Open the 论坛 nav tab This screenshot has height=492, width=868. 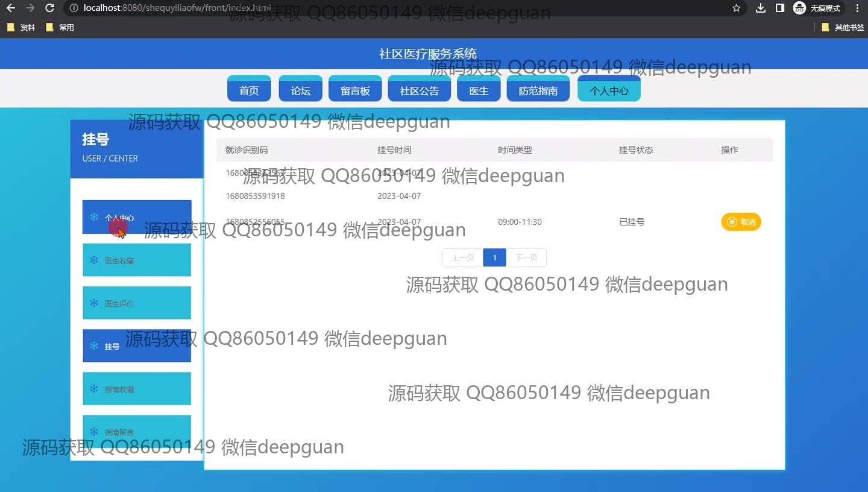point(300,90)
